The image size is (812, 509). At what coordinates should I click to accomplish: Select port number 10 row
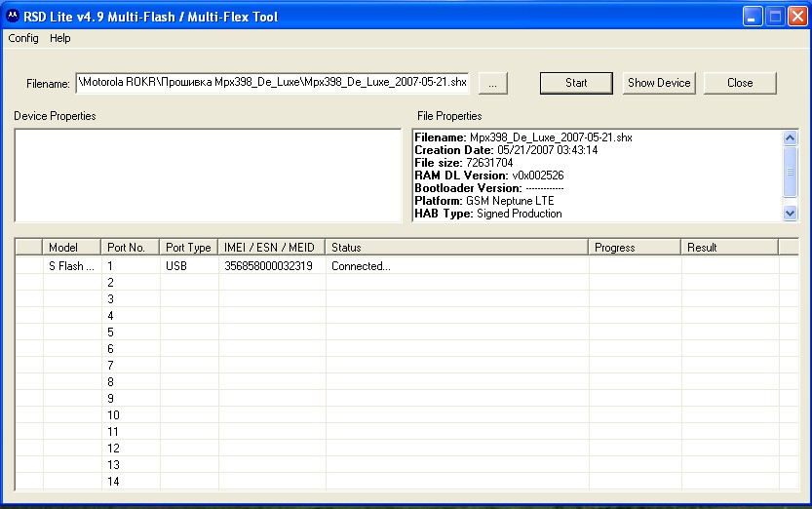tap(407, 414)
